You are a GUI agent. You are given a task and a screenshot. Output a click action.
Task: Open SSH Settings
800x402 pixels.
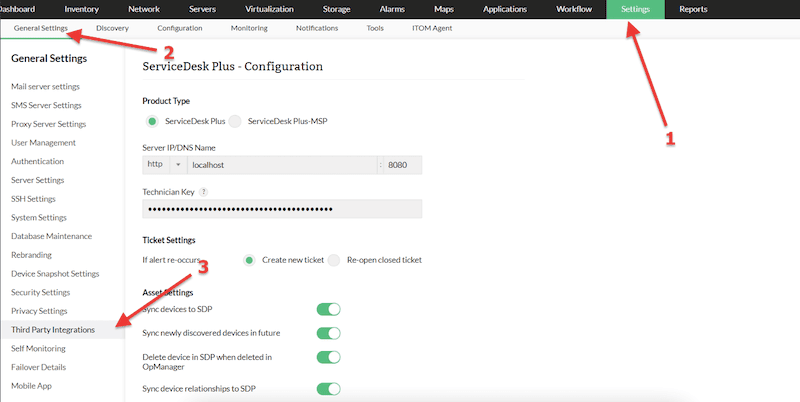(x=33, y=199)
